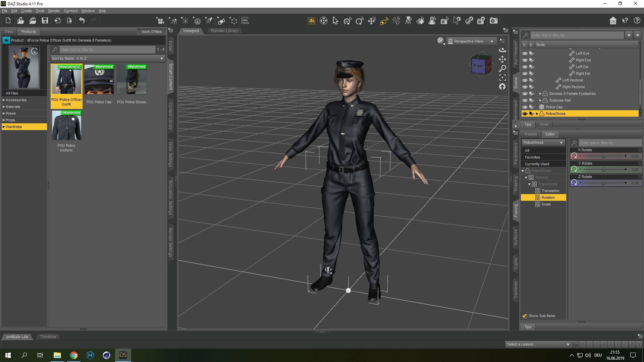
Task: Click the Save file icon in toolbar
Action: pyautogui.click(x=45, y=21)
